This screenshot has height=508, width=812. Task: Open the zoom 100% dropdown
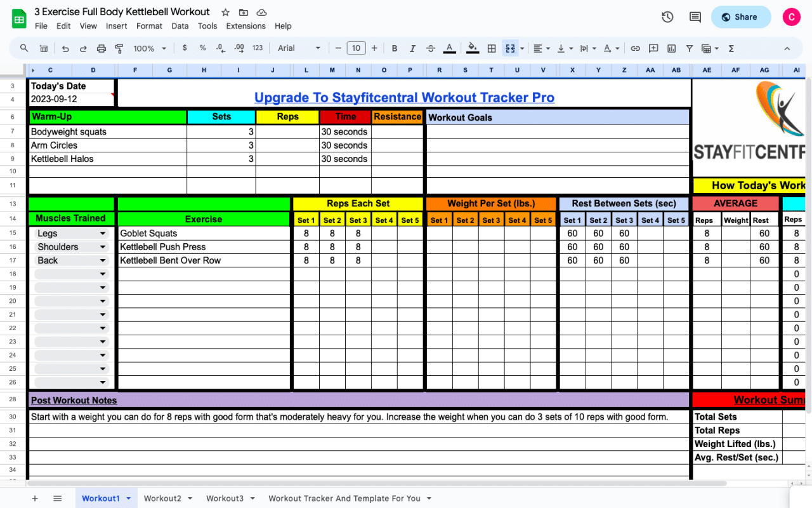(x=149, y=48)
